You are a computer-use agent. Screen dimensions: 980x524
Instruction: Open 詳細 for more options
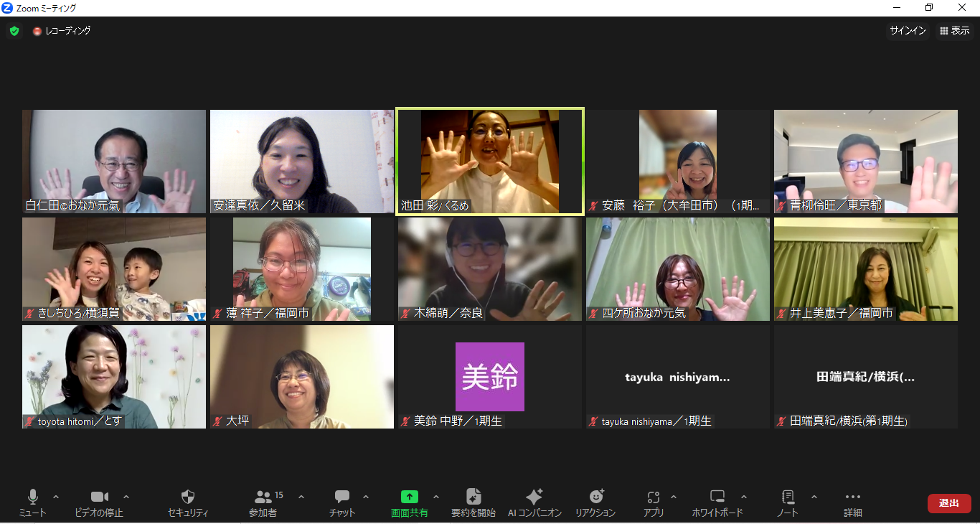[853, 503]
